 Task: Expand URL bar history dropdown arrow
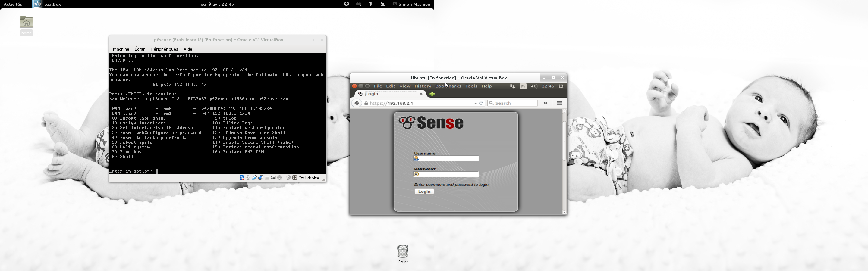[476, 104]
